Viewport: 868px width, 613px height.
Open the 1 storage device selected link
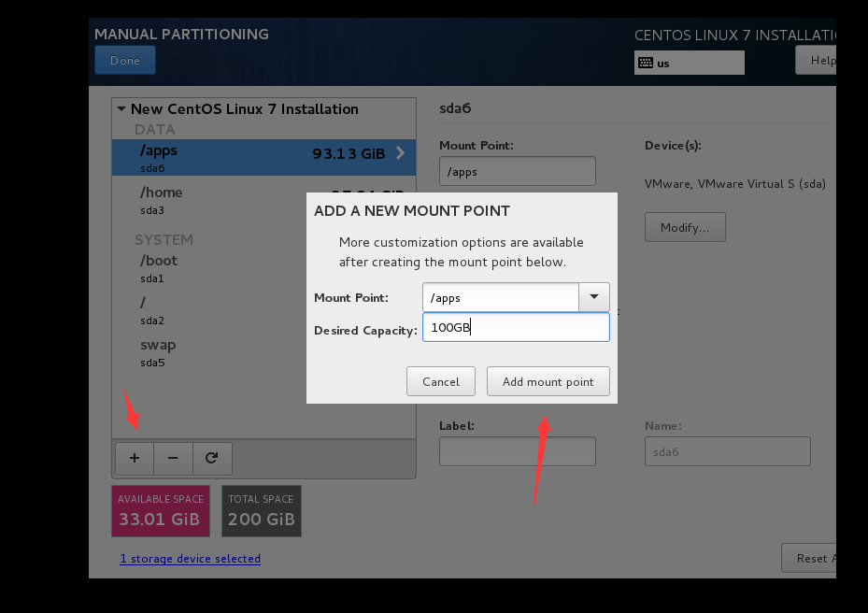(190, 558)
